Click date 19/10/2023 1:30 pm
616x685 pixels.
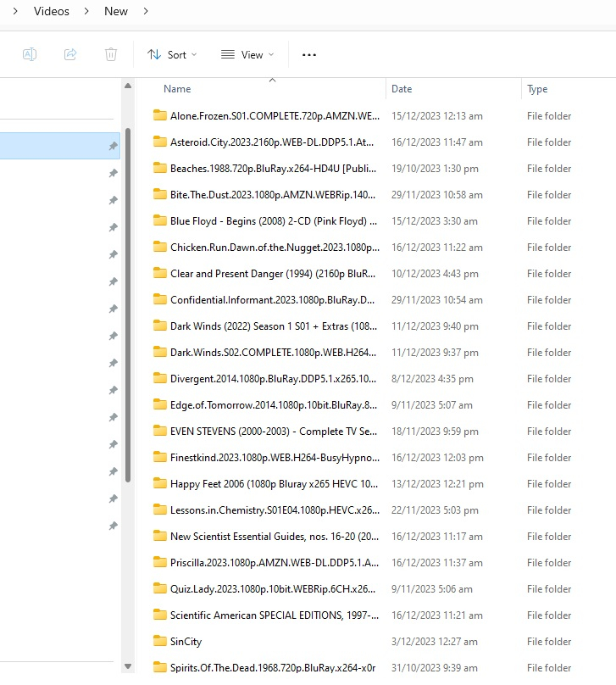(x=435, y=169)
